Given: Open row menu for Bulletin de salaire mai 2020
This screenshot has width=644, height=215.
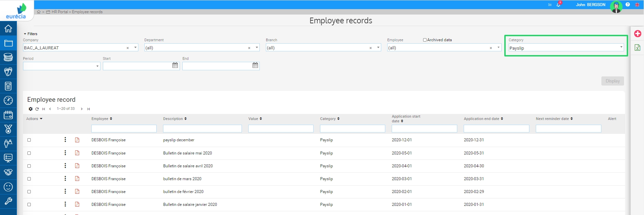Looking at the screenshot, I should [x=65, y=153].
